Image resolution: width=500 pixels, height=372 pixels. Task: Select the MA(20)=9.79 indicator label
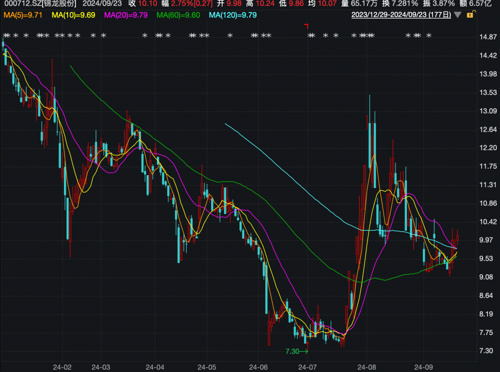click(x=126, y=15)
